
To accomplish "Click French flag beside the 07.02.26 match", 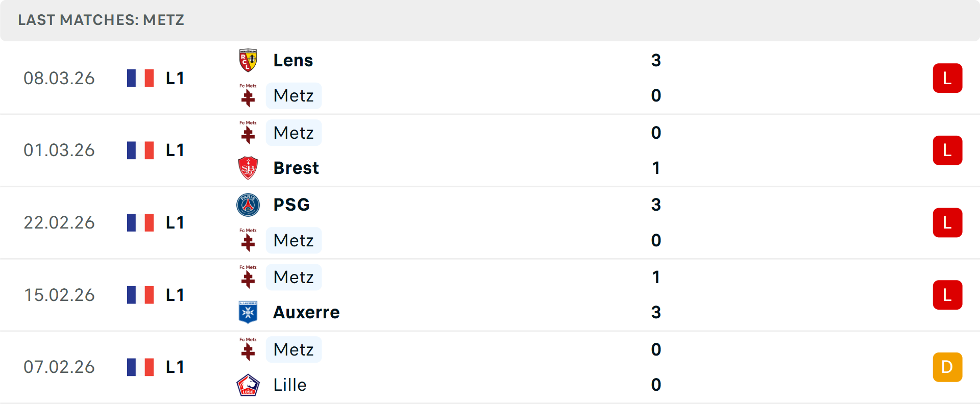I will pos(140,367).
